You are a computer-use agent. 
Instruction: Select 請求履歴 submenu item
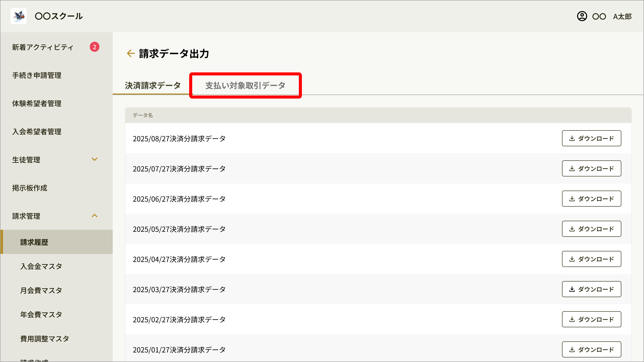point(57,242)
